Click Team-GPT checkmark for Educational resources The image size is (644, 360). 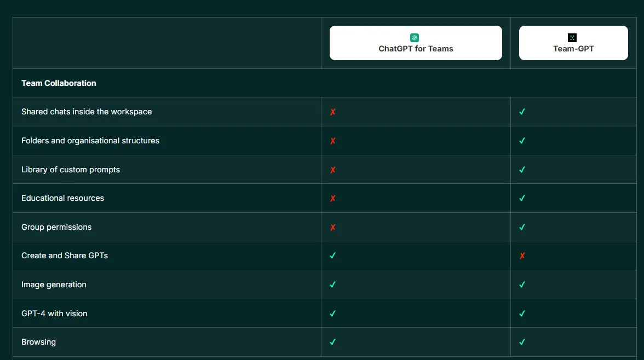522,198
